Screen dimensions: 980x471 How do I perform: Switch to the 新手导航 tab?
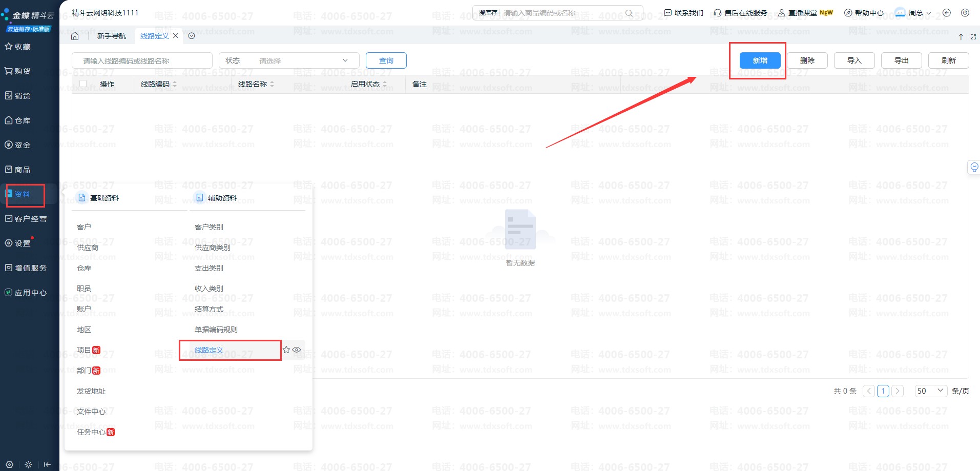click(x=111, y=36)
